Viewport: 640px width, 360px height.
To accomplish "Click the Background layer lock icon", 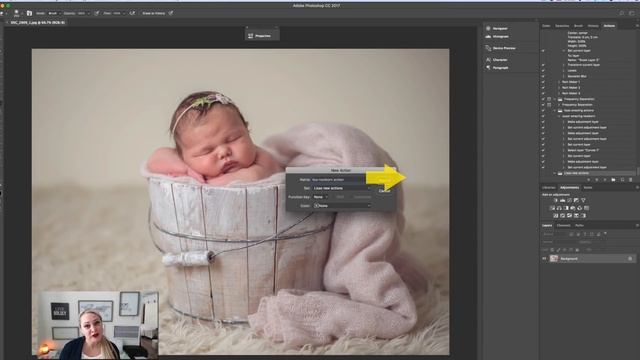I will click(630, 259).
